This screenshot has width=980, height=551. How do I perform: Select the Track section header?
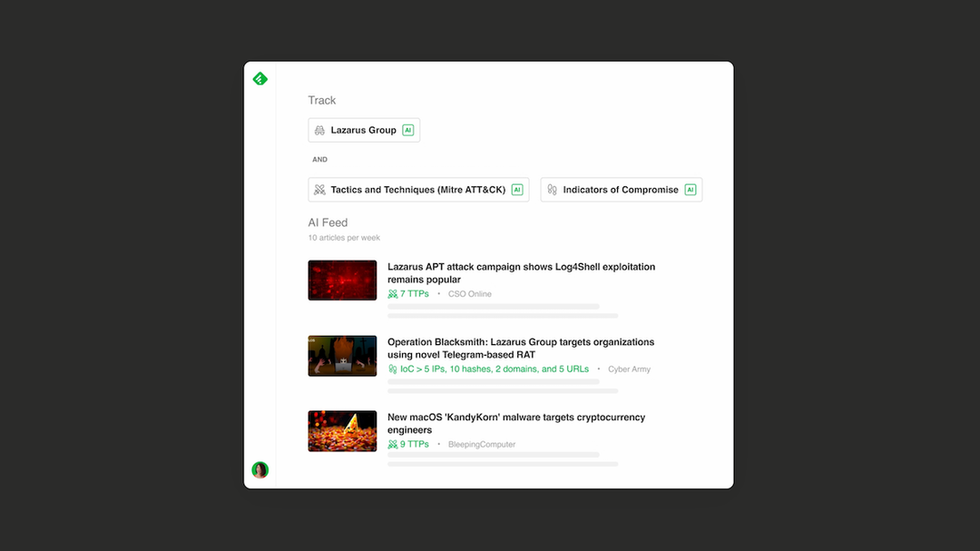click(322, 100)
